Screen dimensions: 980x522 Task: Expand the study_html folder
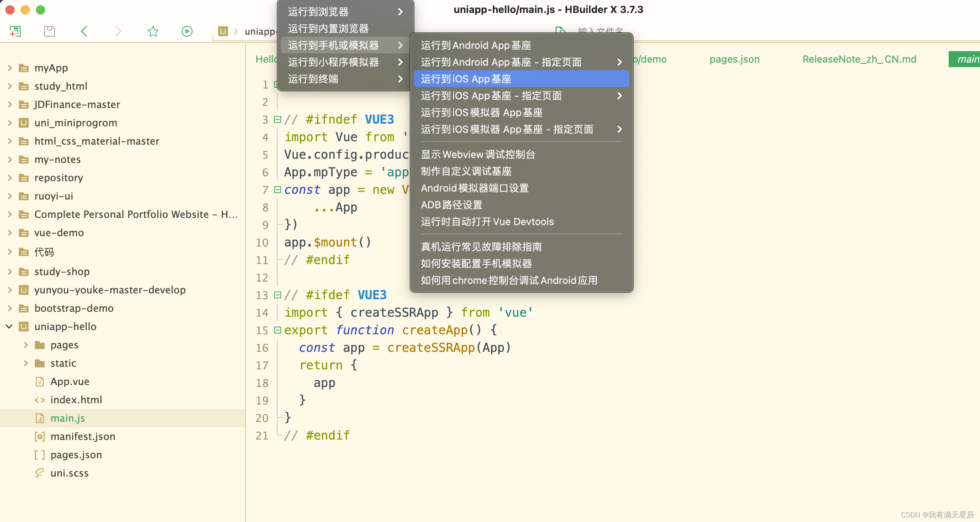pos(10,86)
